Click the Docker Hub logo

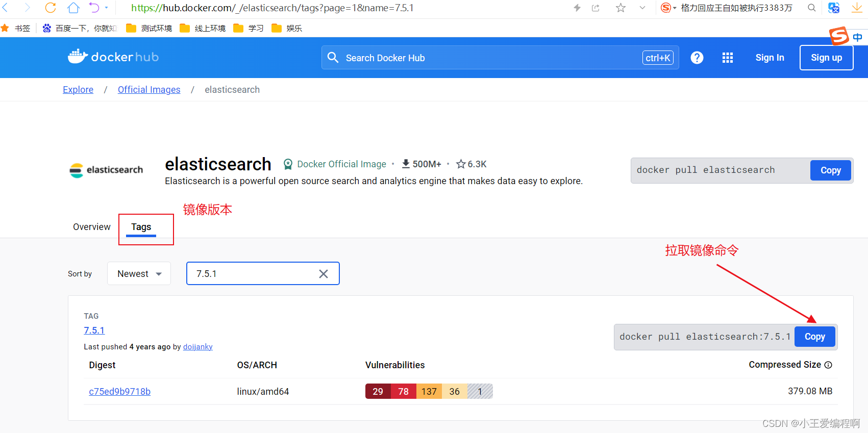113,57
